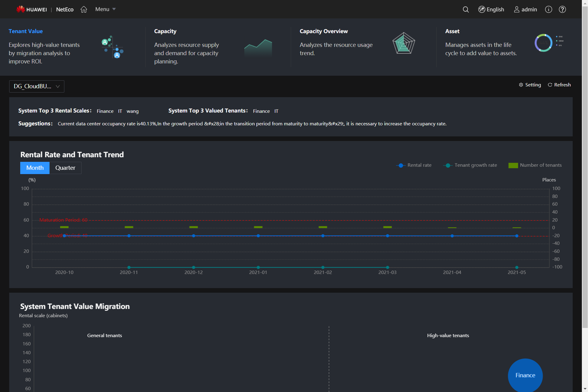Image resolution: width=588 pixels, height=392 pixels.
Task: Click the Finance bubble in migration chart
Action: pos(525,375)
